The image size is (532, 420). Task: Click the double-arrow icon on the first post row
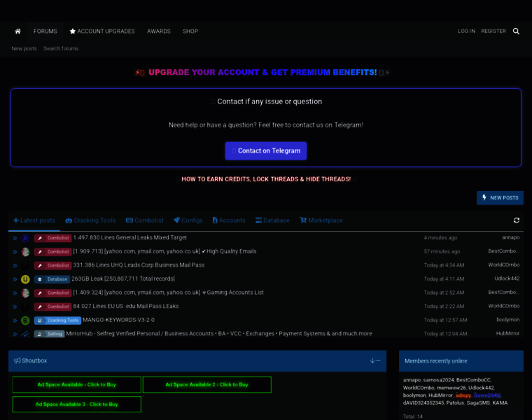(x=15, y=238)
